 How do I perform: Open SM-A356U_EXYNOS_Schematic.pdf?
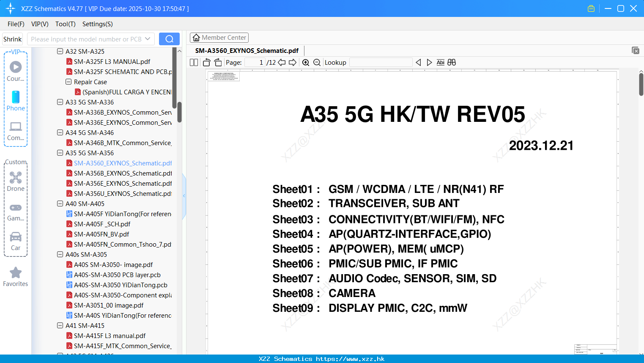(x=123, y=193)
